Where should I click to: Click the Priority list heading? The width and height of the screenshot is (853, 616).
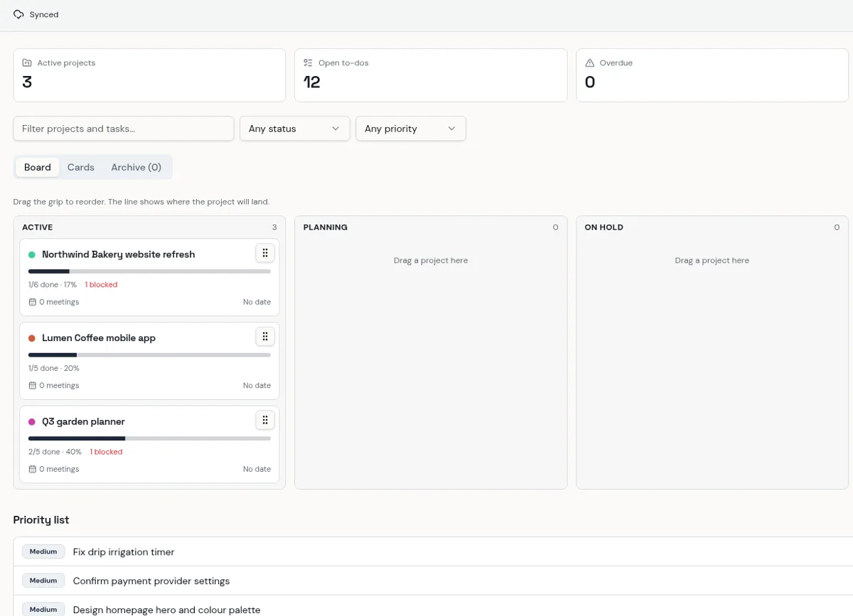point(41,520)
